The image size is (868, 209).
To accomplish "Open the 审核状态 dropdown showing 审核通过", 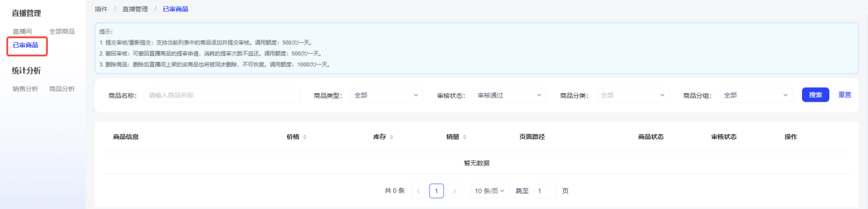I will pyautogui.click(x=509, y=95).
